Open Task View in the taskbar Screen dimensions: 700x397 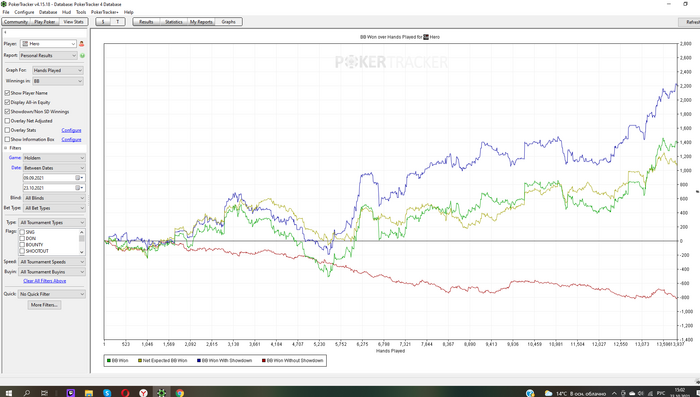(44, 393)
